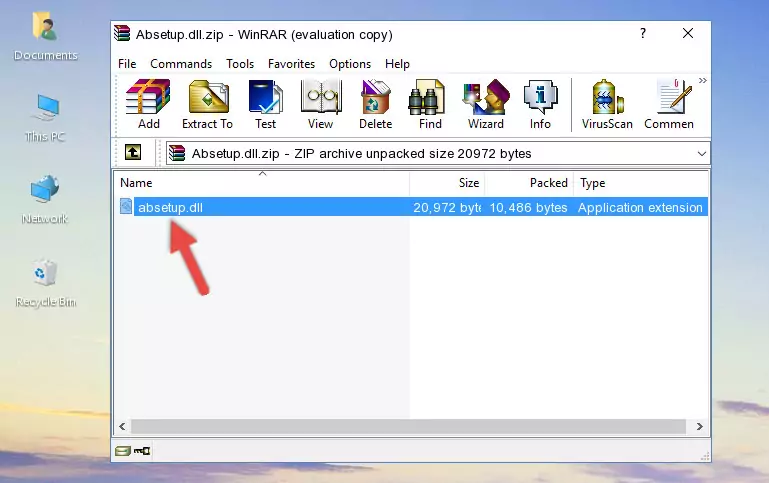
Task: Close the WinRAR window
Action: coord(688,33)
